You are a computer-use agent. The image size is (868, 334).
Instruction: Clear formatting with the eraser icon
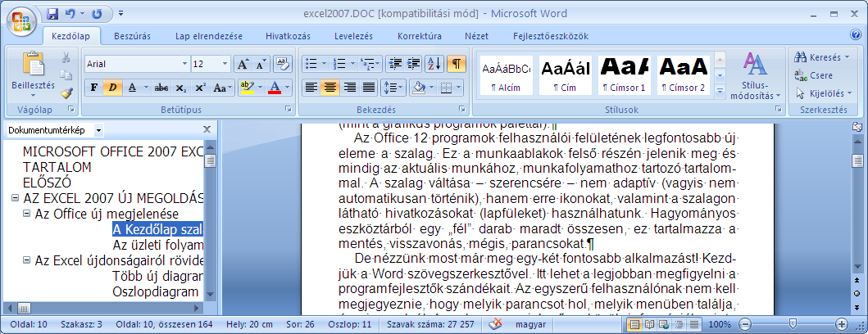(282, 64)
